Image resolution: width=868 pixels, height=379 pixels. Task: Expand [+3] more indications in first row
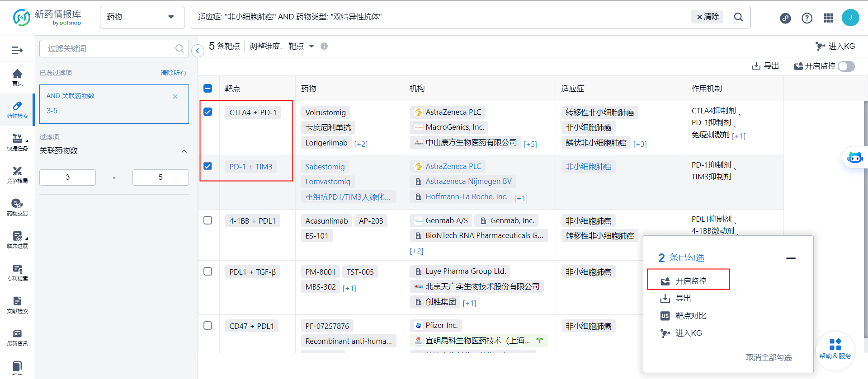(x=640, y=144)
